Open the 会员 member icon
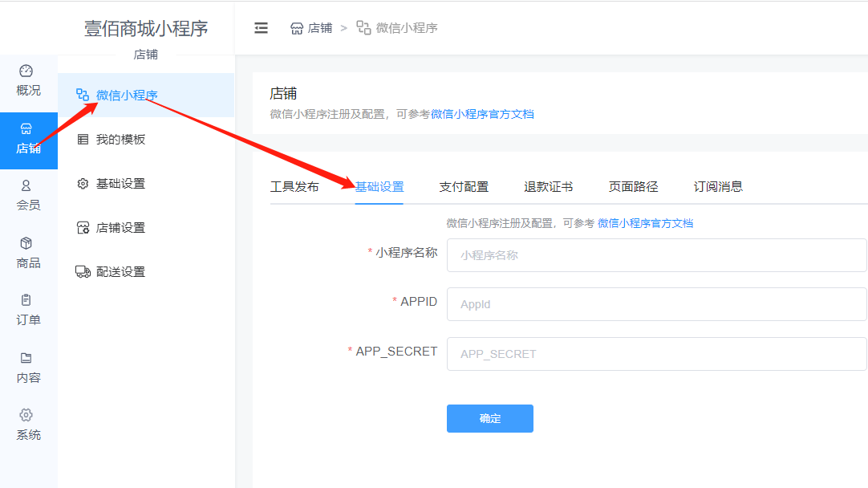 26,185
